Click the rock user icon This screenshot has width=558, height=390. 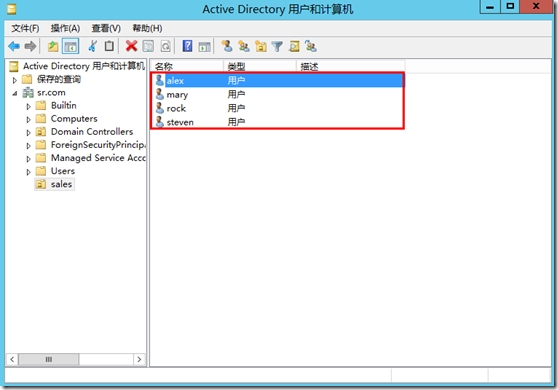pos(160,108)
